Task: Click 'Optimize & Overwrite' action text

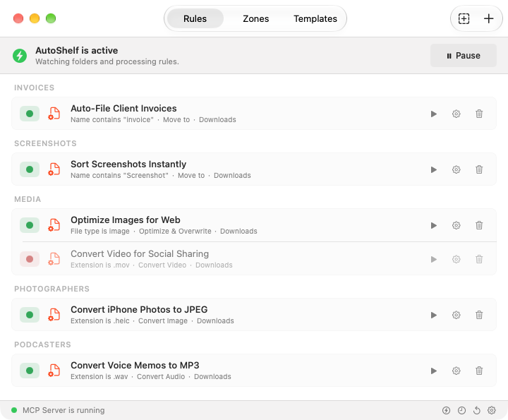Action: pyautogui.click(x=175, y=231)
